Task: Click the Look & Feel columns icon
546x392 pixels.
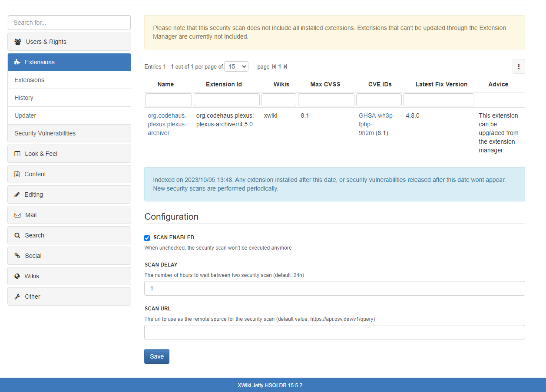Action: (17, 154)
